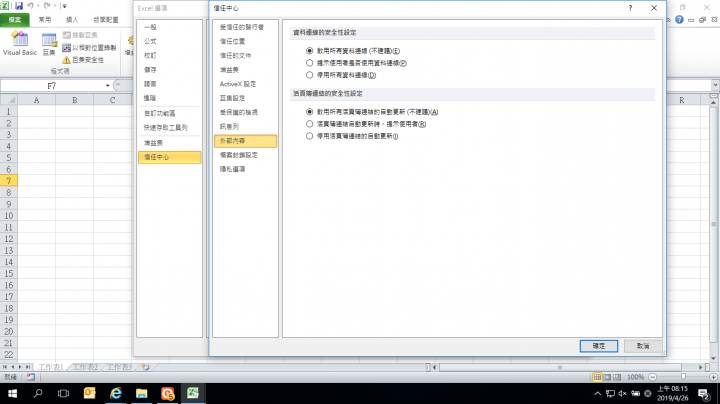
Task: Open Task View on taskbar
Action: coord(63,393)
